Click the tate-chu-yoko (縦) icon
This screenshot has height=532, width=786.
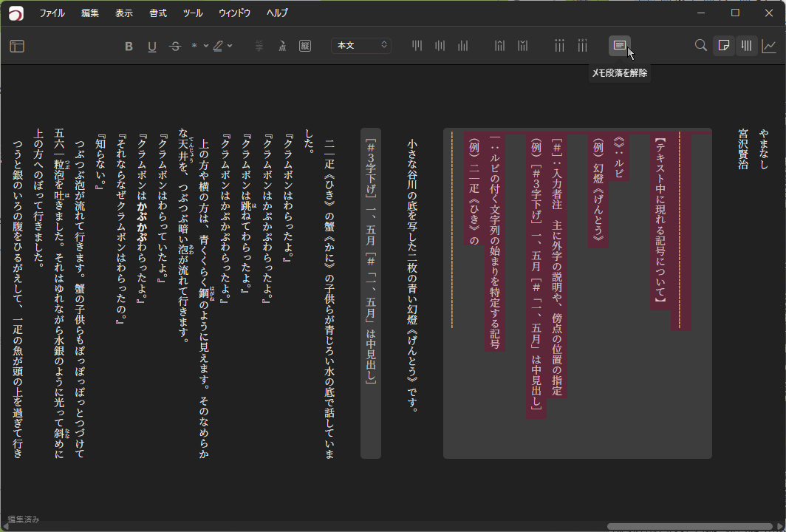[x=305, y=46]
